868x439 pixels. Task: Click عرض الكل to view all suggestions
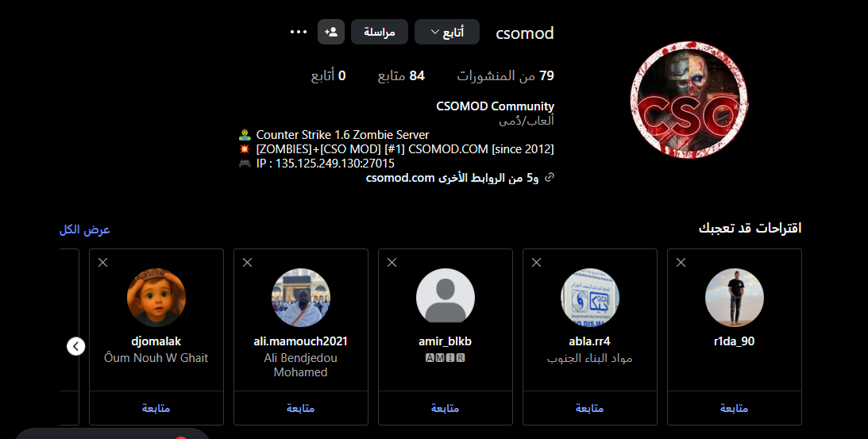point(84,229)
